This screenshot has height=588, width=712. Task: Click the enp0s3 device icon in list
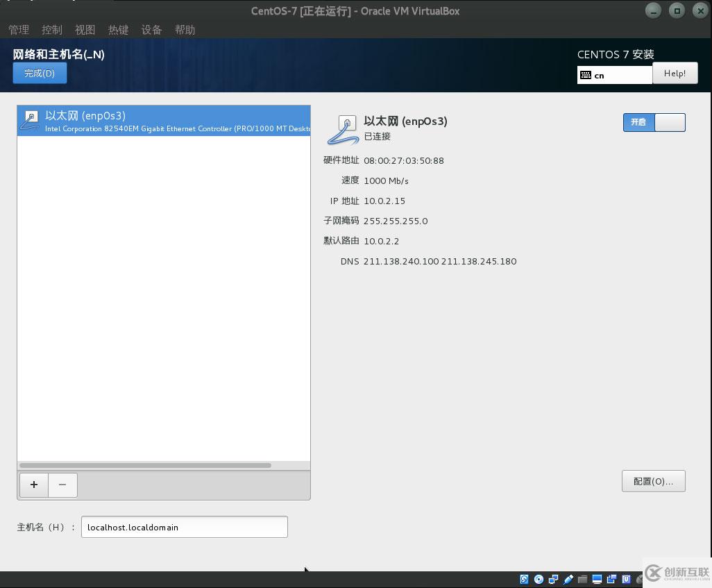pyautogui.click(x=30, y=120)
